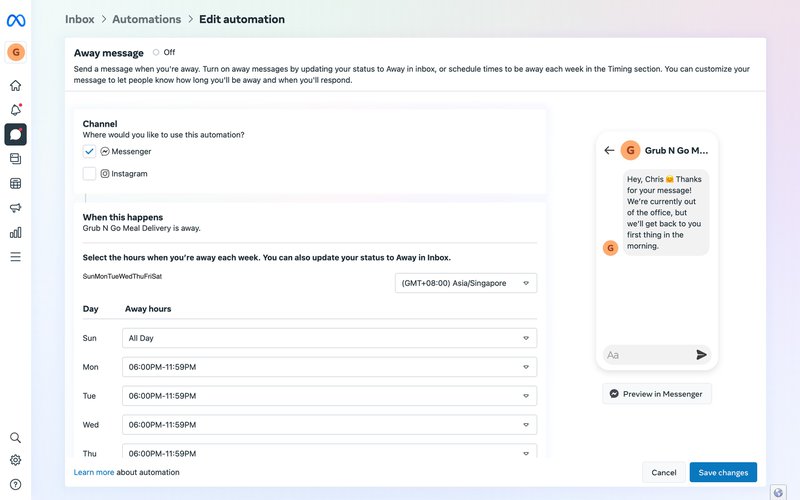This screenshot has height=500, width=800.
Task: Follow the Learn more link
Action: (x=94, y=472)
